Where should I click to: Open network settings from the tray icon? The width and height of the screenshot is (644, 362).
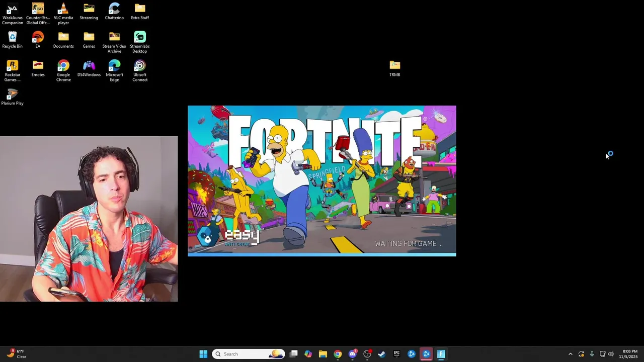point(602,354)
